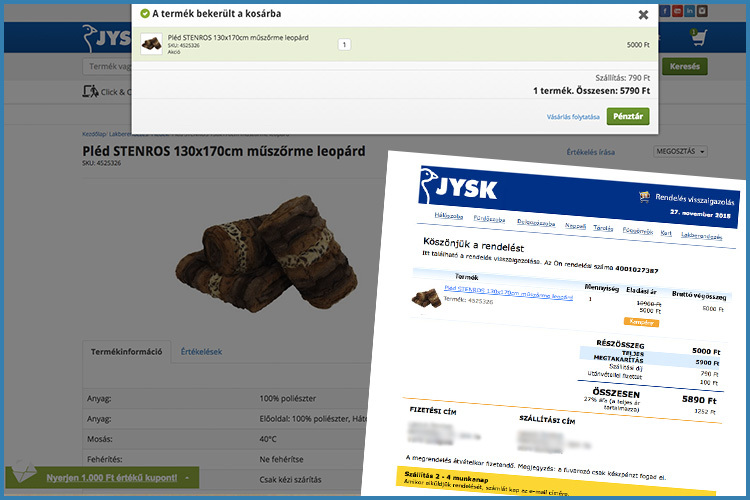Open the shopping cart icon in header
The width and height of the screenshot is (750, 500).
[698, 37]
